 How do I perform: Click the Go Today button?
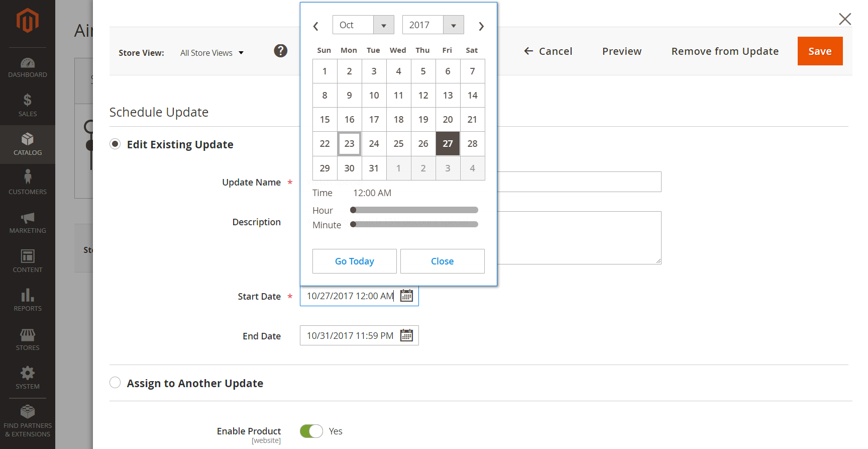click(x=355, y=261)
